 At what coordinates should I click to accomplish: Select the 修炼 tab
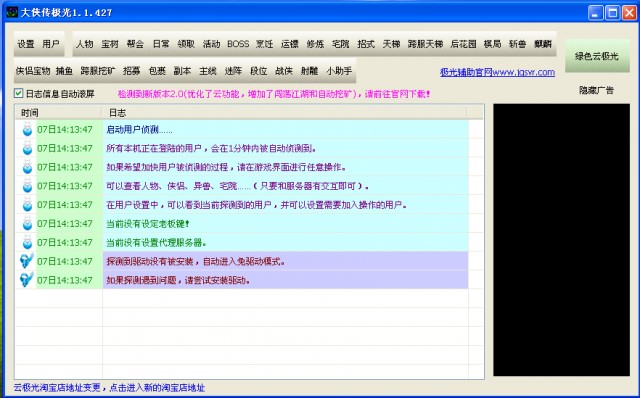pyautogui.click(x=315, y=44)
